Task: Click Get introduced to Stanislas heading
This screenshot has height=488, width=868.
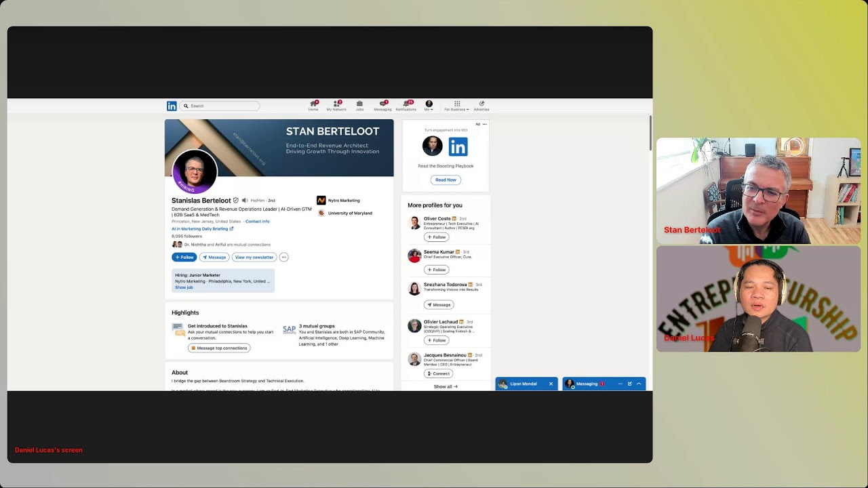Action: click(x=218, y=326)
